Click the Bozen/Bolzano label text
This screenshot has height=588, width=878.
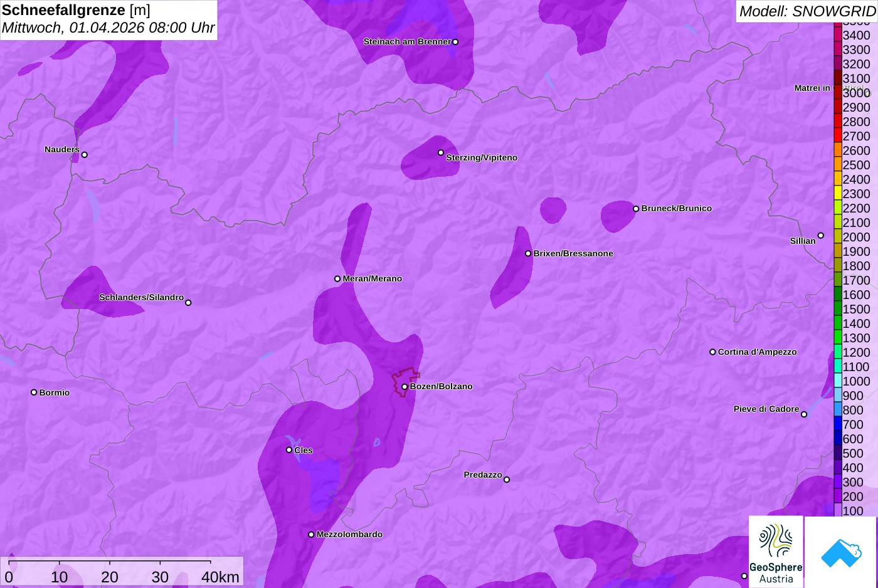pos(441,387)
